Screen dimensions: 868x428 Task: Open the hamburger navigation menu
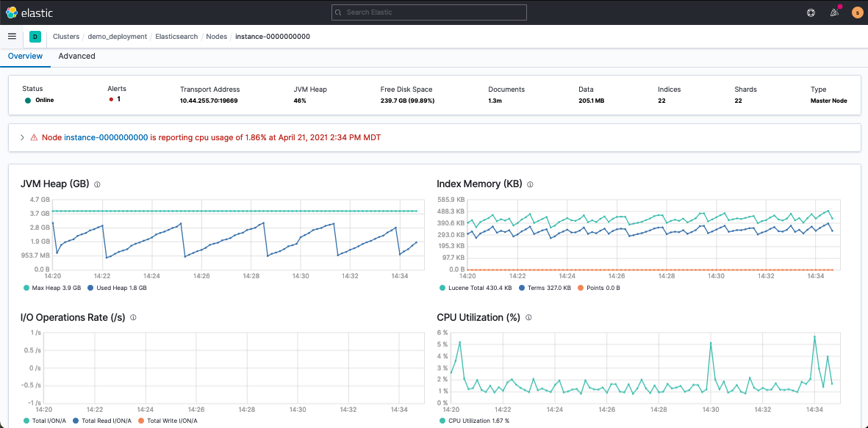click(x=12, y=36)
